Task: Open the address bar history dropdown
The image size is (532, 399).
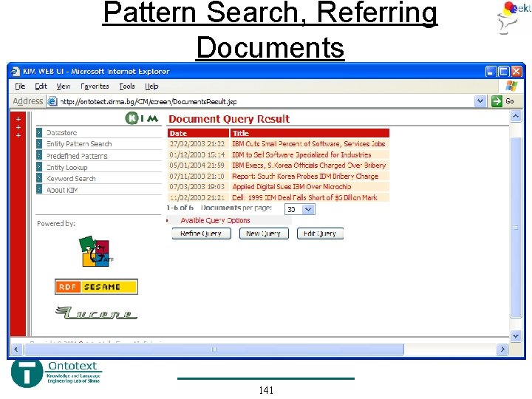Action: tap(480, 101)
